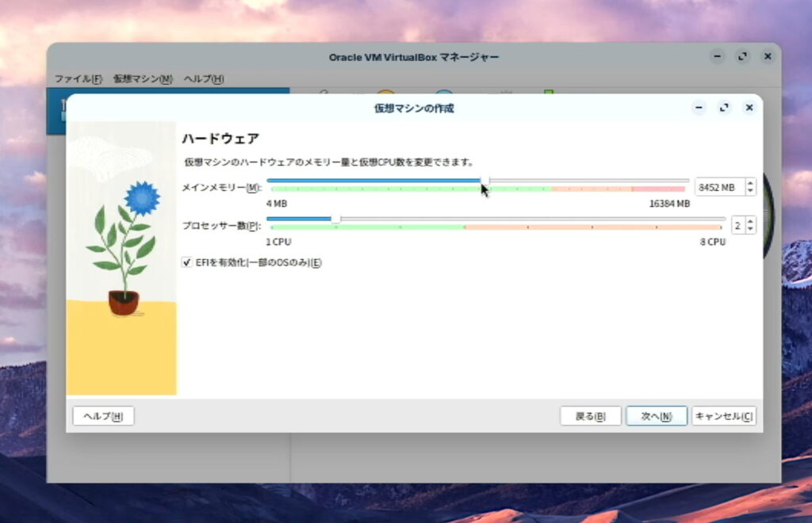Open the ヘルプ menu in the menu bar

pos(204,79)
